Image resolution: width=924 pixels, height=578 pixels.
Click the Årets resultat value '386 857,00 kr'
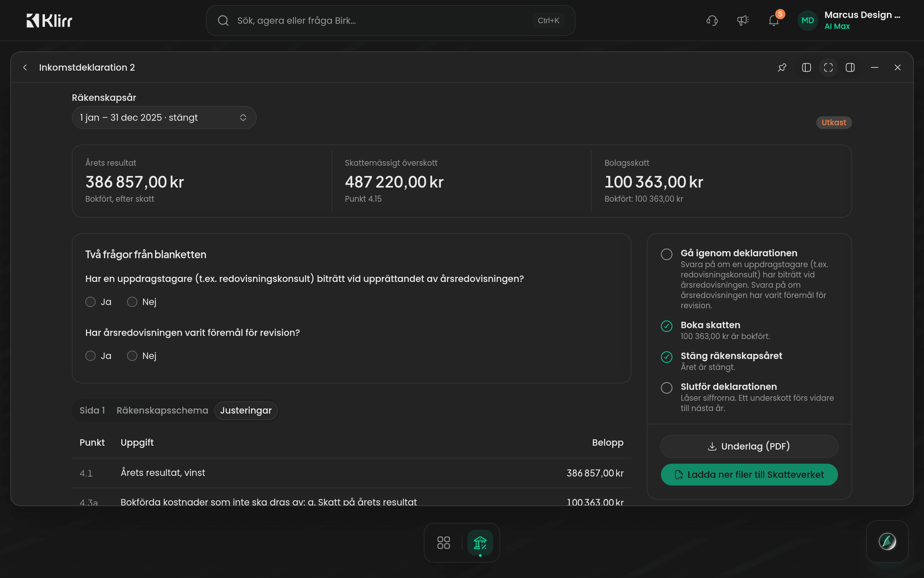point(134,182)
